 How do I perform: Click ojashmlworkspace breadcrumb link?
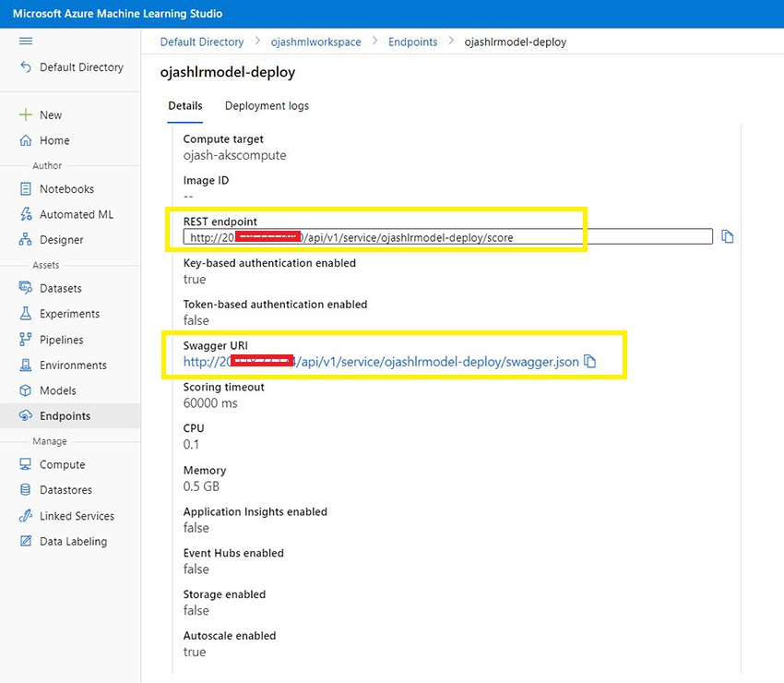tap(316, 42)
